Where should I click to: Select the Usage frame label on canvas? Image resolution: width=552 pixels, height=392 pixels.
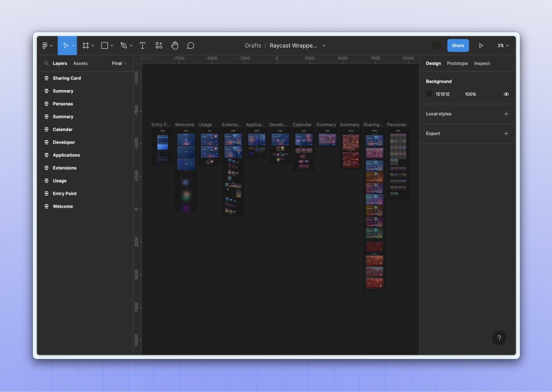205,125
